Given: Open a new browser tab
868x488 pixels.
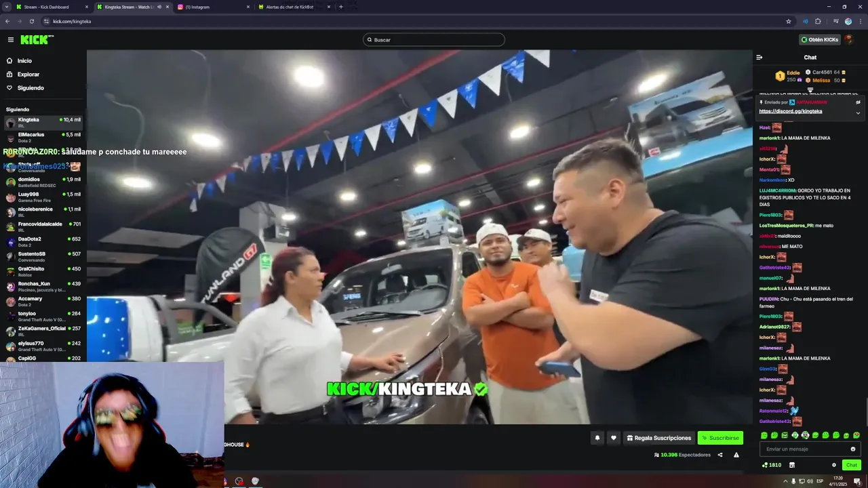Looking at the screenshot, I should [340, 7].
